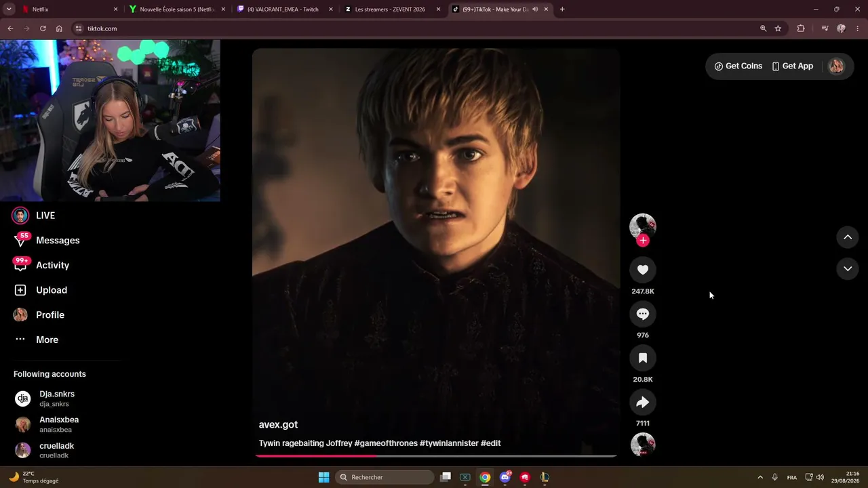This screenshot has width=868, height=488.
Task: Open Google Chrome from the taskbar
Action: click(x=485, y=477)
